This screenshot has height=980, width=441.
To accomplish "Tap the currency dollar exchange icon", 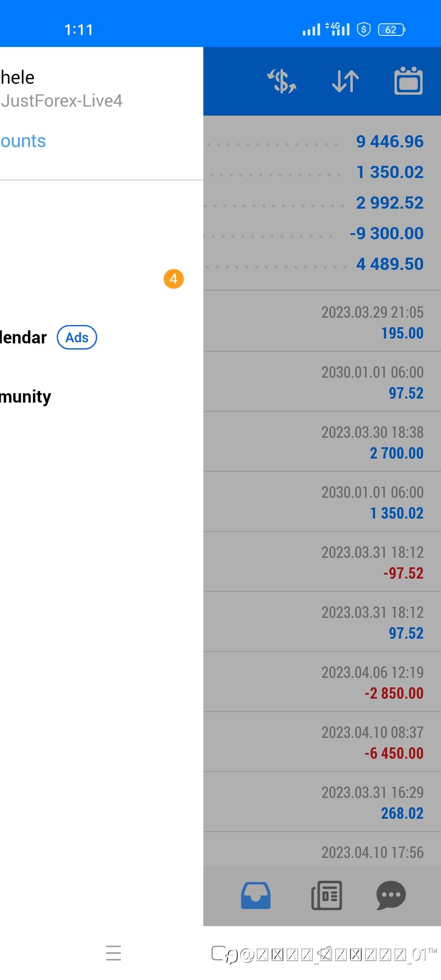I will click(x=281, y=81).
